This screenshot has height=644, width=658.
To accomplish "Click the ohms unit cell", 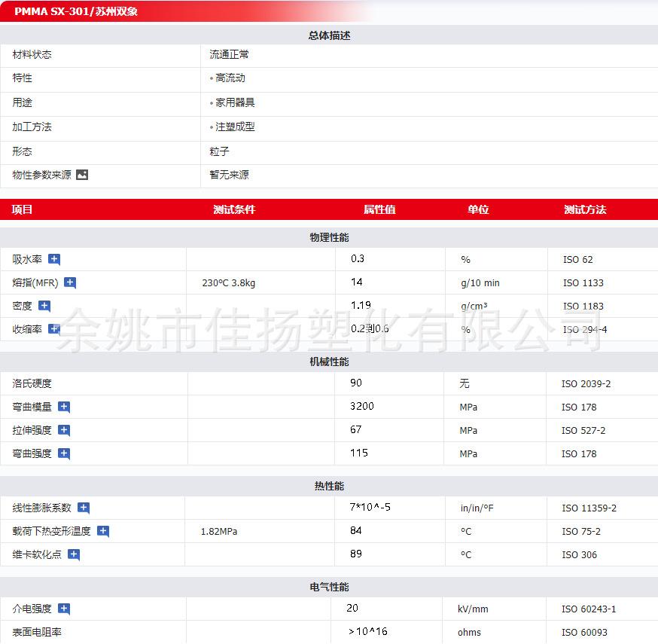I will tap(469, 632).
